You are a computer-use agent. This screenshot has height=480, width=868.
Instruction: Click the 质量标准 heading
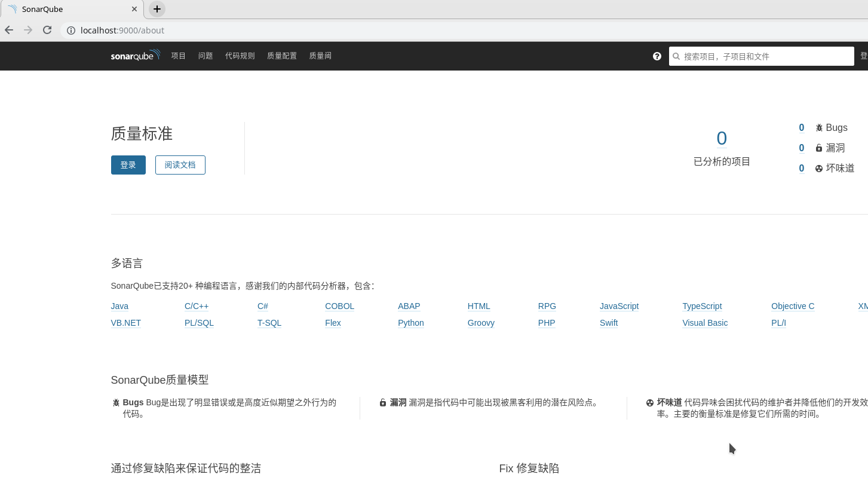point(142,134)
